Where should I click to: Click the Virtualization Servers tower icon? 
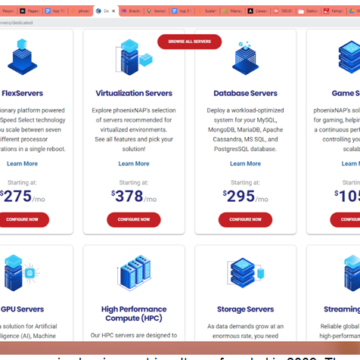click(x=134, y=56)
